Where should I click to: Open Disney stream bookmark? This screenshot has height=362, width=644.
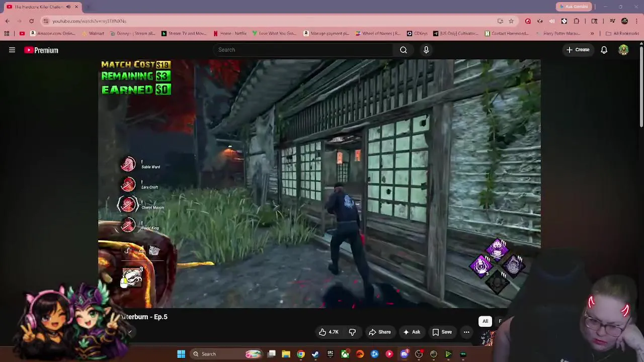tap(133, 34)
